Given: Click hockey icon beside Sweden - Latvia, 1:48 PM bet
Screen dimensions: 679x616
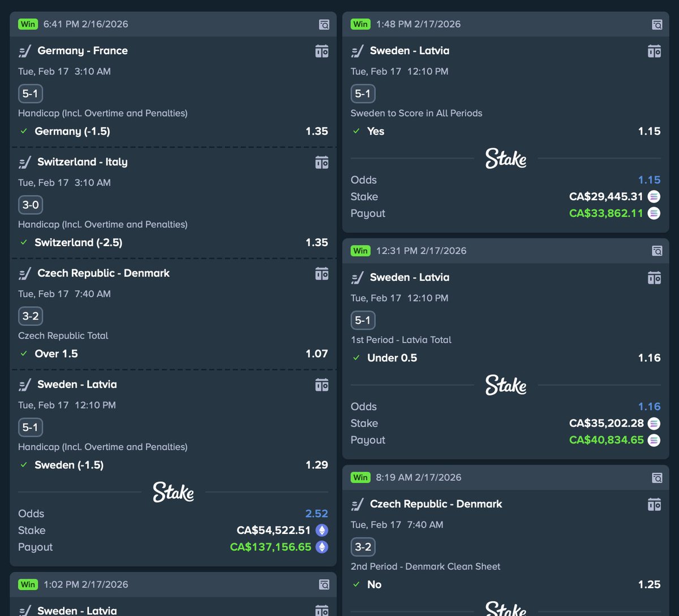Looking at the screenshot, I should pos(358,51).
